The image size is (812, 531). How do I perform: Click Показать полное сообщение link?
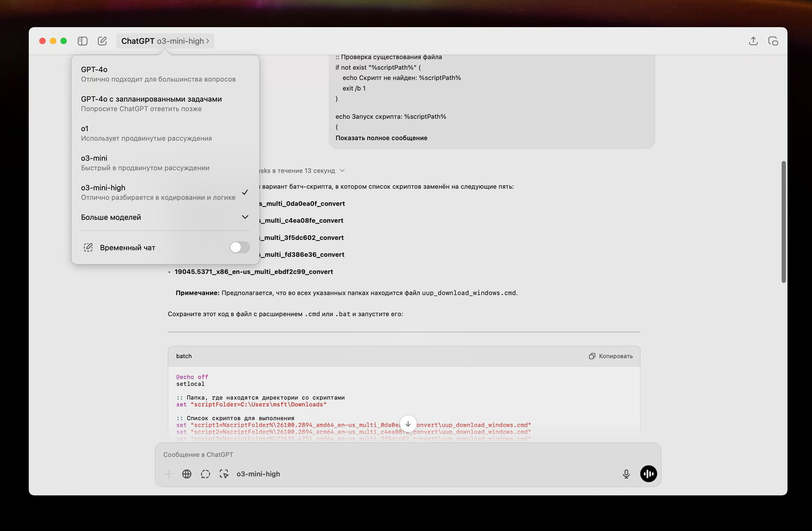pyautogui.click(x=381, y=138)
